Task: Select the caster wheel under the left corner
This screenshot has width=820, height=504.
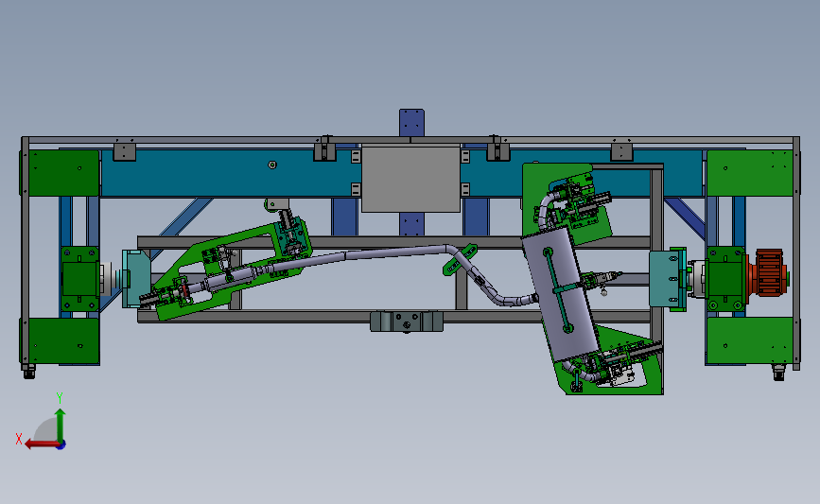Action: click(28, 372)
